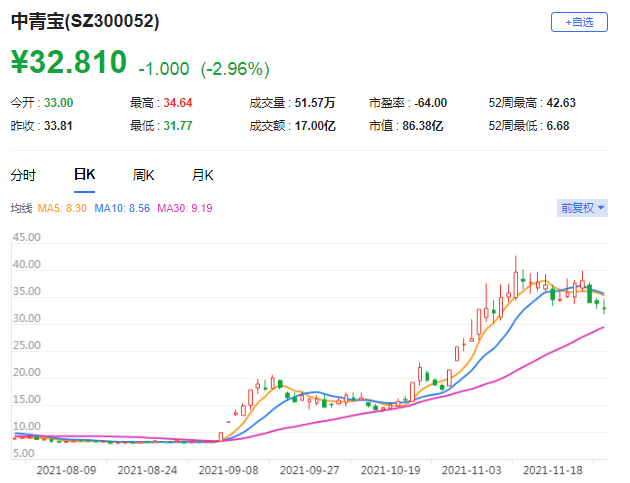The height and width of the screenshot is (483, 630).
Task: Click the current price ¥32.810
Action: tap(69, 62)
